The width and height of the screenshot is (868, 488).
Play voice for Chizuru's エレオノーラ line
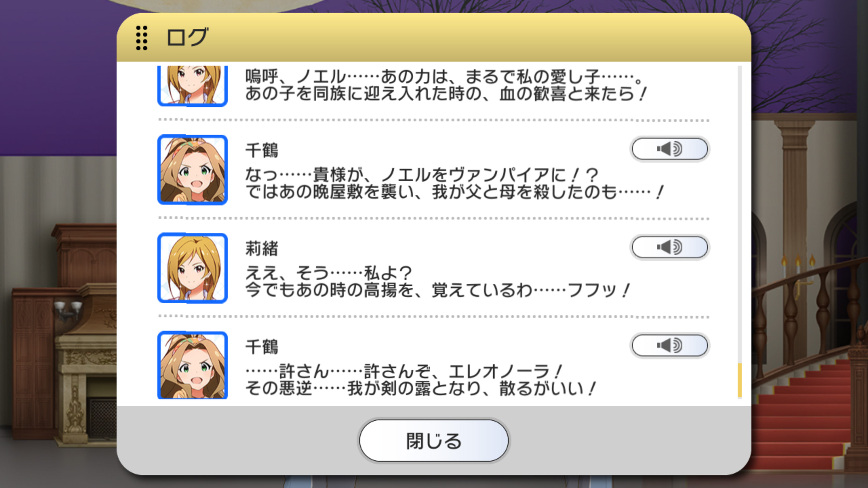[x=670, y=345]
